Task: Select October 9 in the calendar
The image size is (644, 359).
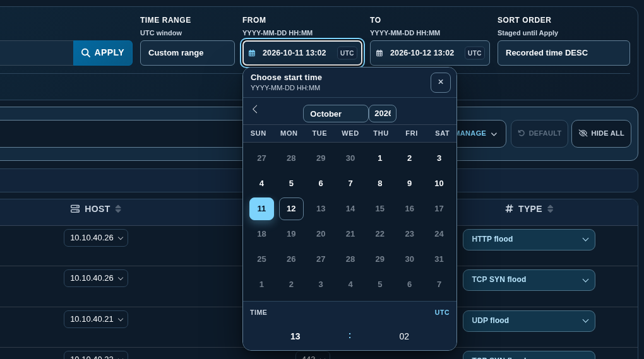Action: tap(410, 184)
